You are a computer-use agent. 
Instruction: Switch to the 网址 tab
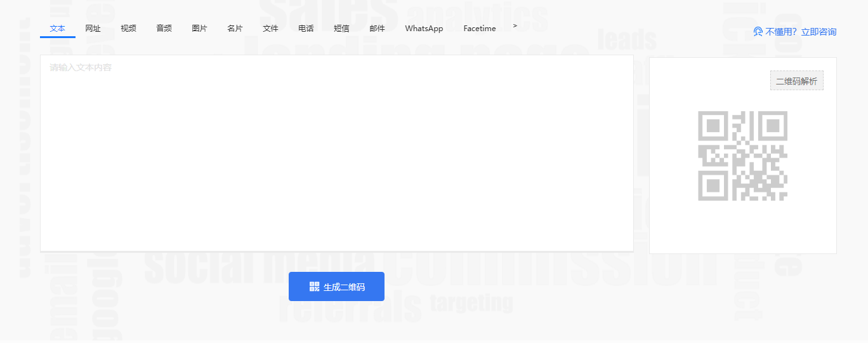(93, 29)
